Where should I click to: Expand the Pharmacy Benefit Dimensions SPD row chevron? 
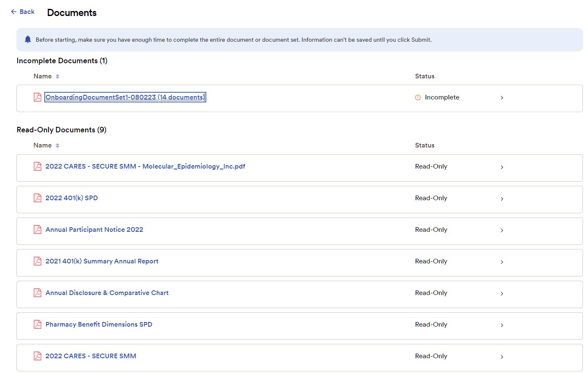[x=502, y=325]
